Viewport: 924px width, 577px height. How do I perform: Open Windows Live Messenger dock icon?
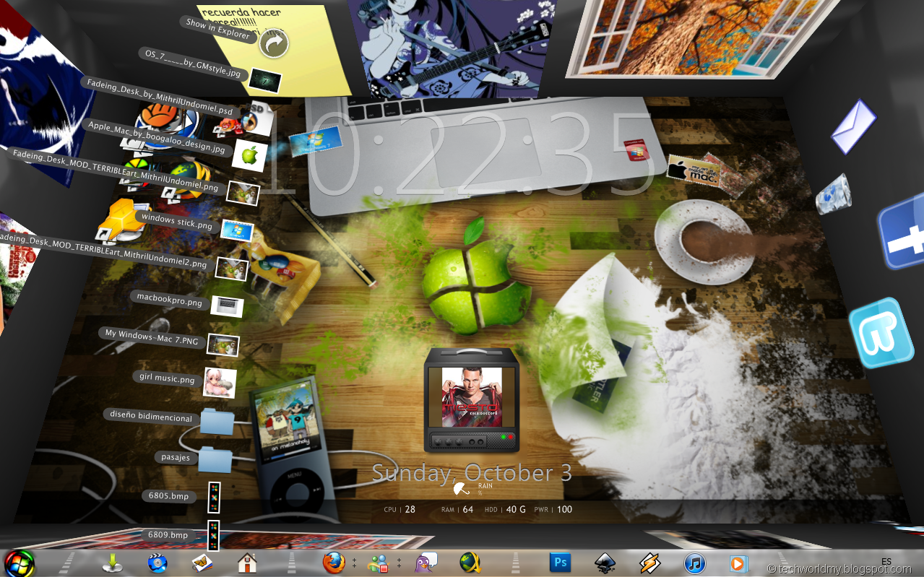coord(378,563)
